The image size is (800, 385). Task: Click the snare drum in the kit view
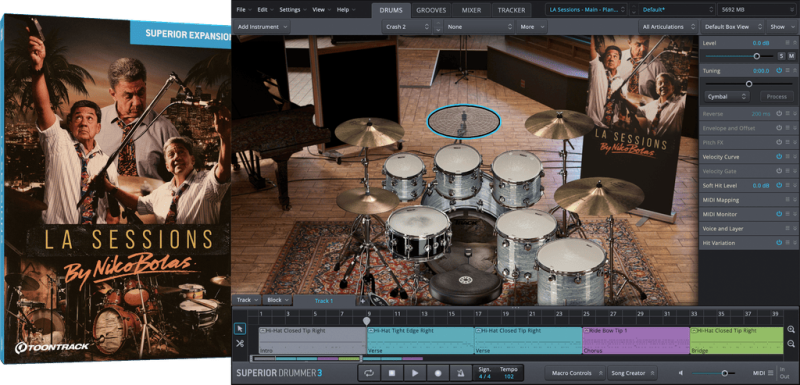[418, 232]
